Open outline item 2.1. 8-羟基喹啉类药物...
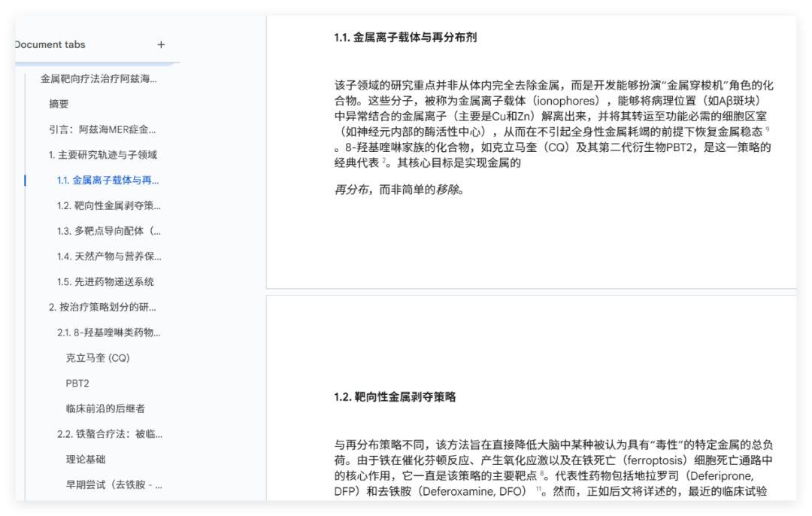The image size is (812, 516). (109, 332)
